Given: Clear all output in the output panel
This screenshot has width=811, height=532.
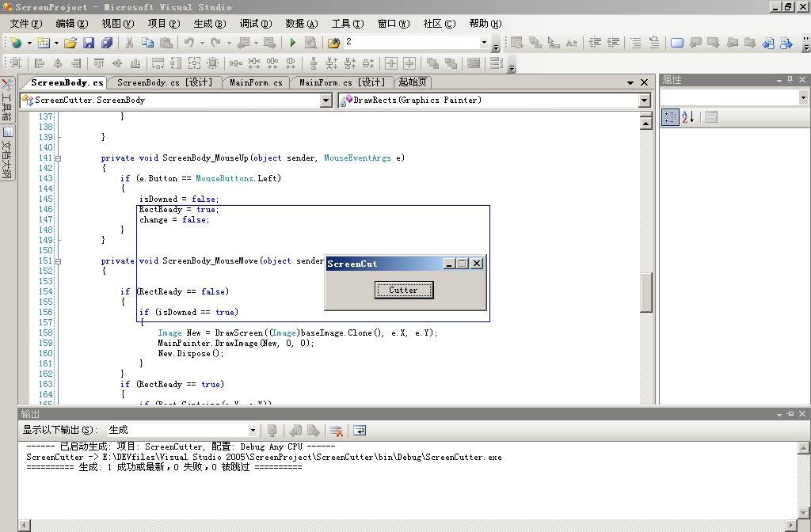Looking at the screenshot, I should point(337,431).
